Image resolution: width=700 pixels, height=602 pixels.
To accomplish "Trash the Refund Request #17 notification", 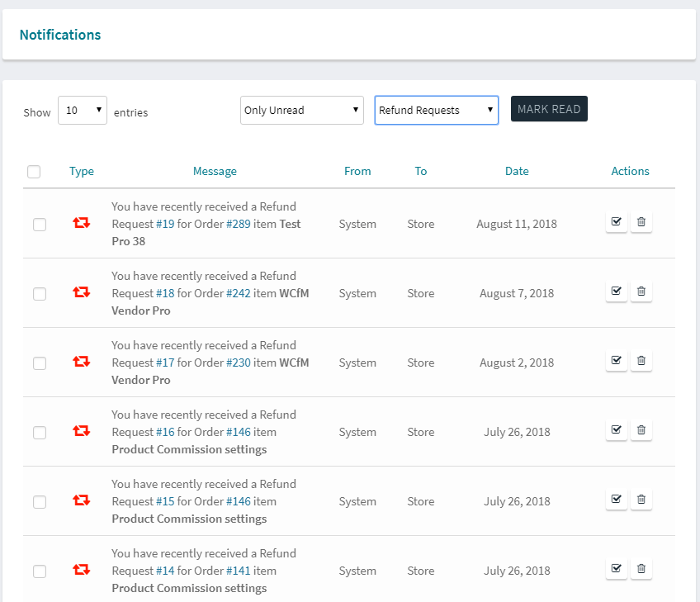I will click(x=641, y=361).
